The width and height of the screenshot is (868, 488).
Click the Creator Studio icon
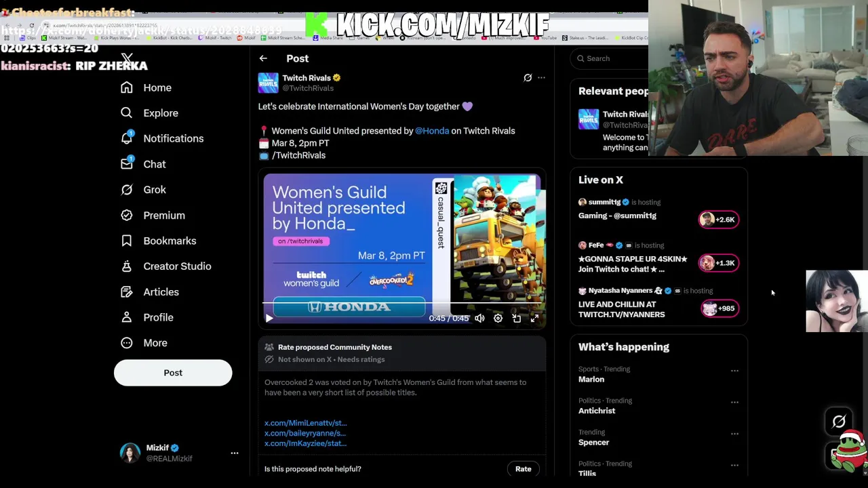click(x=127, y=266)
